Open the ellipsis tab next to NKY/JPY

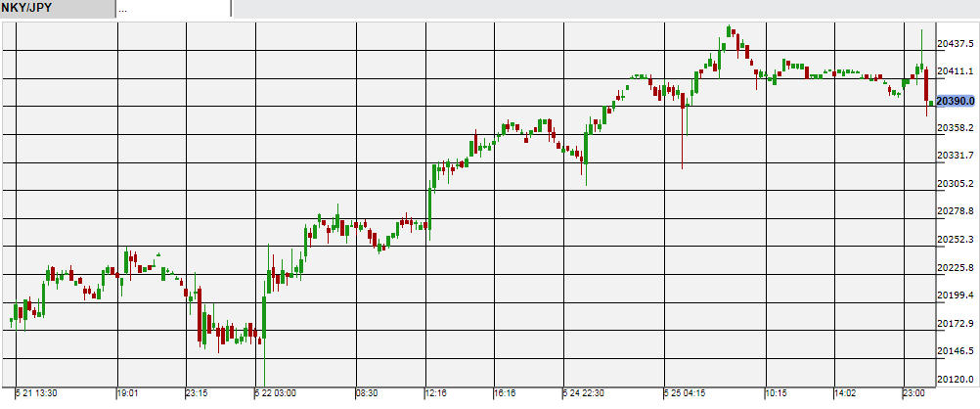click(x=172, y=9)
